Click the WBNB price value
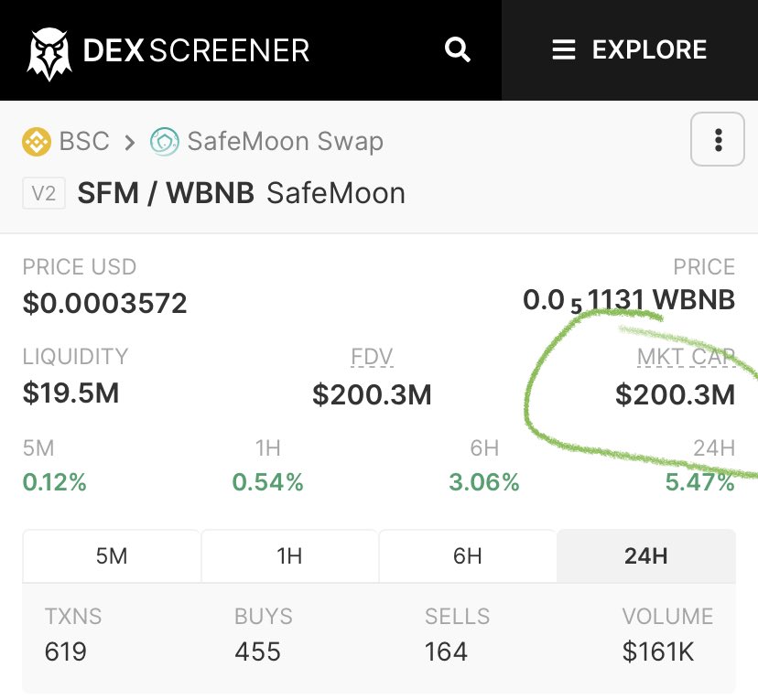The image size is (758, 700). [x=629, y=300]
